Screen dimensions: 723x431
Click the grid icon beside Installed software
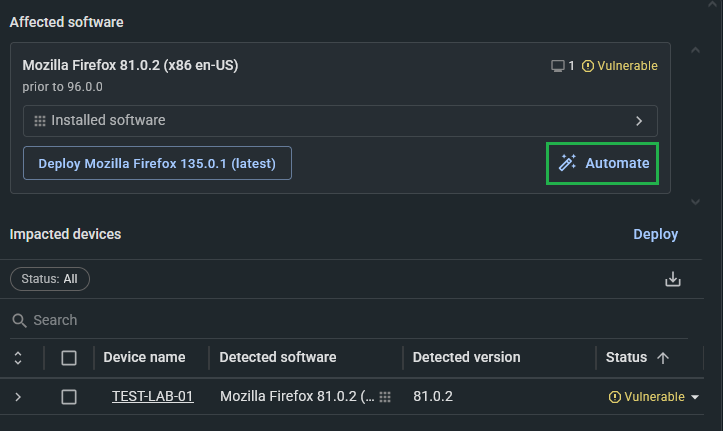pos(40,121)
